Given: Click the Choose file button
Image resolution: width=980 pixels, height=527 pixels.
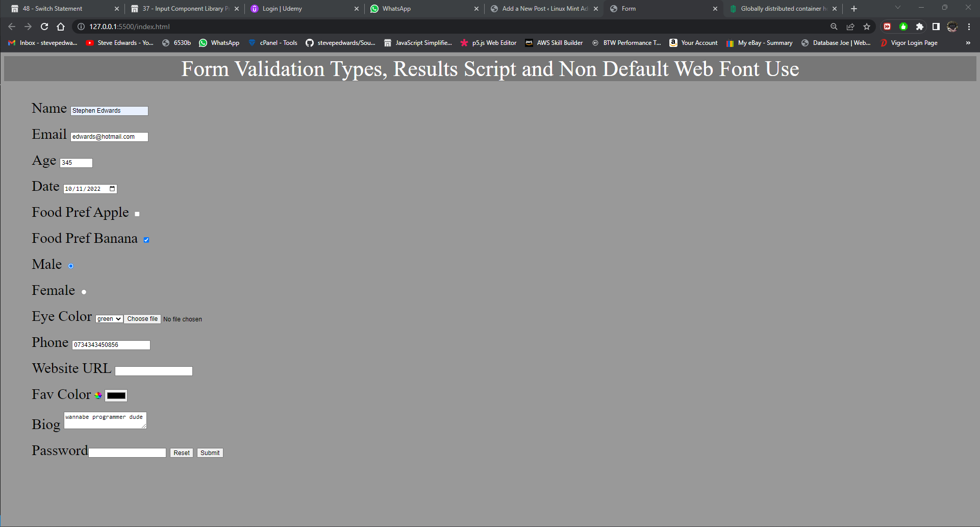Looking at the screenshot, I should pyautogui.click(x=142, y=319).
